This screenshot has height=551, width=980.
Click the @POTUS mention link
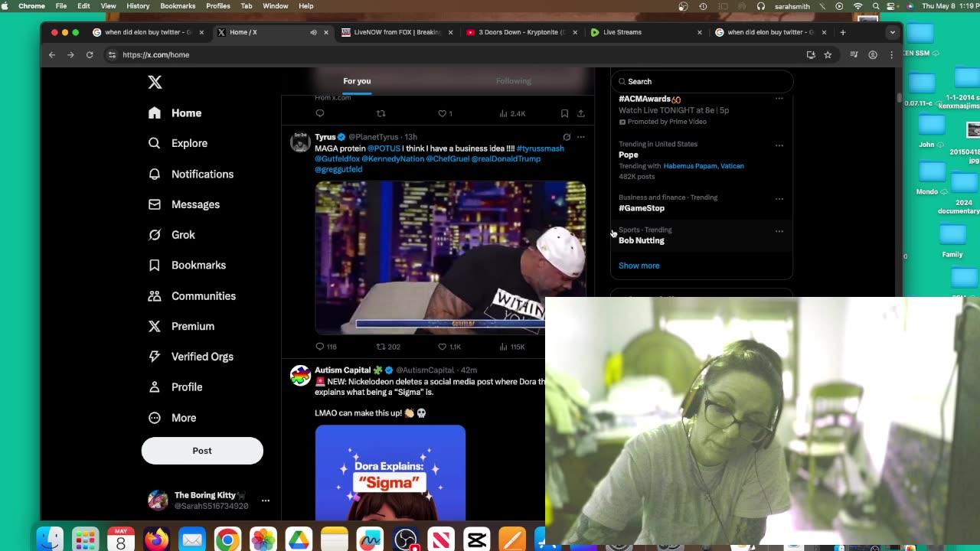[384, 148]
